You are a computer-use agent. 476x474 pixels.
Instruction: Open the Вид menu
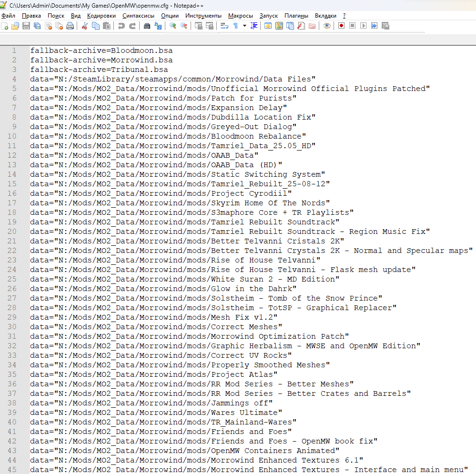pyautogui.click(x=76, y=16)
